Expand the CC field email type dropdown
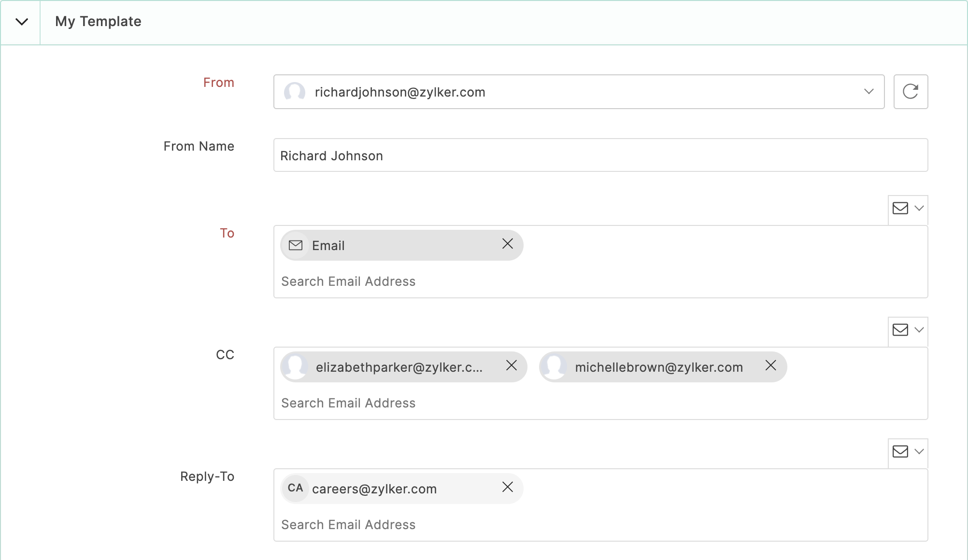The image size is (968, 560). [908, 329]
